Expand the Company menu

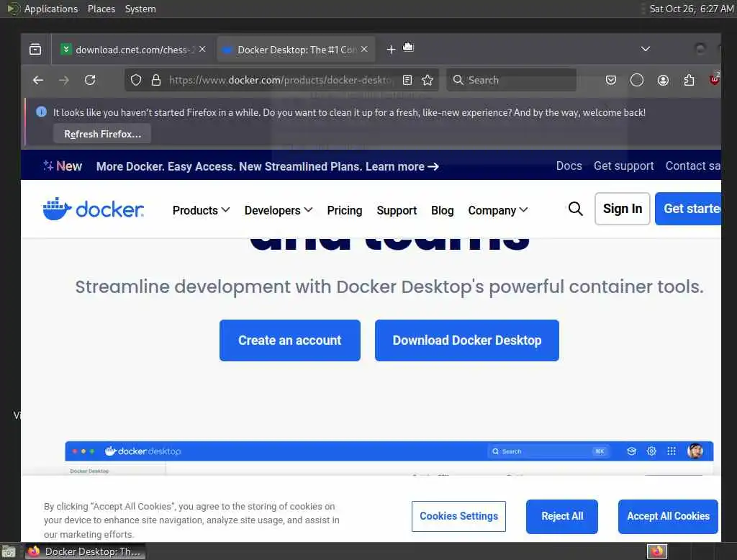pyautogui.click(x=498, y=210)
